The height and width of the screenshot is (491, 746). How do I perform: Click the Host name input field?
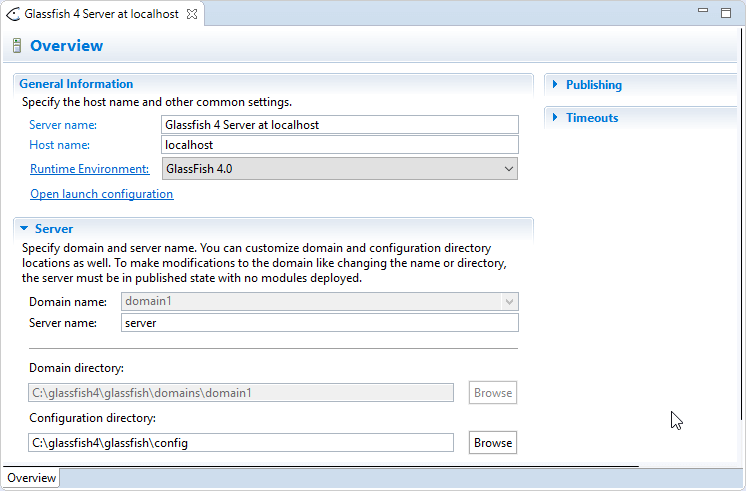click(x=340, y=145)
